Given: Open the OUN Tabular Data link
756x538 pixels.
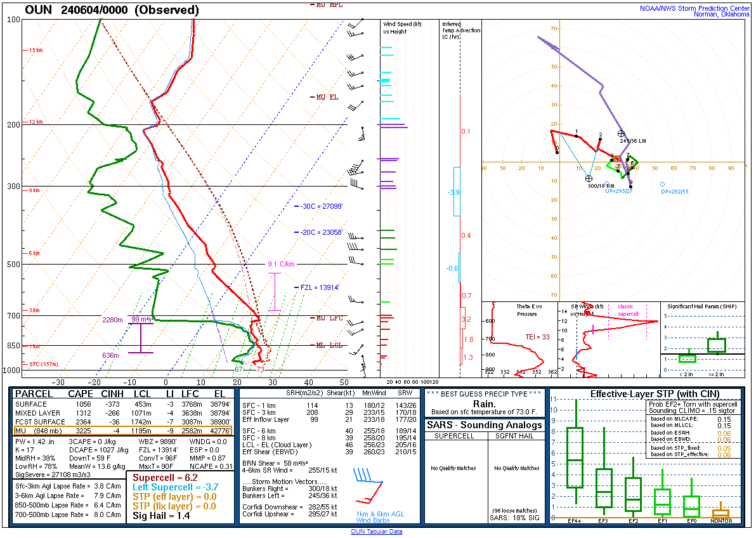Looking at the screenshot, I should 376,532.
